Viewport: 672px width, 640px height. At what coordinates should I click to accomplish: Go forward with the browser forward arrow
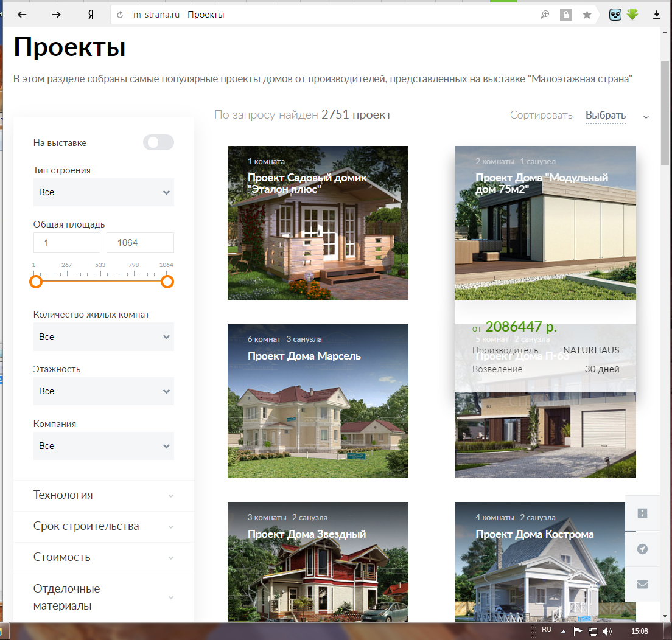(x=56, y=15)
